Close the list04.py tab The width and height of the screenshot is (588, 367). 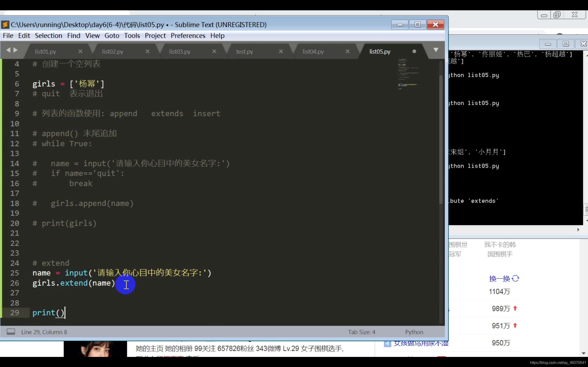coord(348,51)
